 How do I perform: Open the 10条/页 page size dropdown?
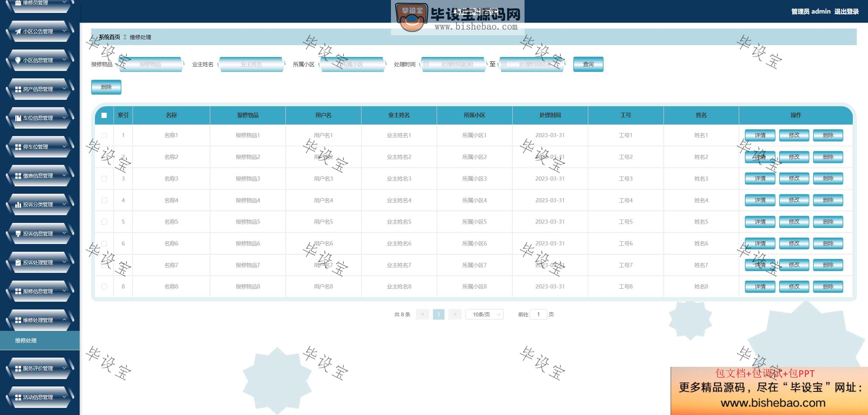click(485, 315)
